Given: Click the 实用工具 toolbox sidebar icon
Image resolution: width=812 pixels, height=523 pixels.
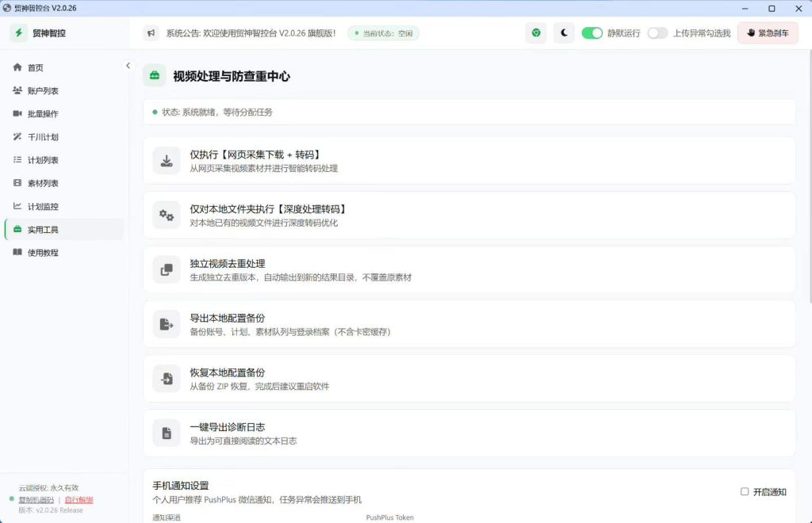Looking at the screenshot, I should (x=17, y=229).
